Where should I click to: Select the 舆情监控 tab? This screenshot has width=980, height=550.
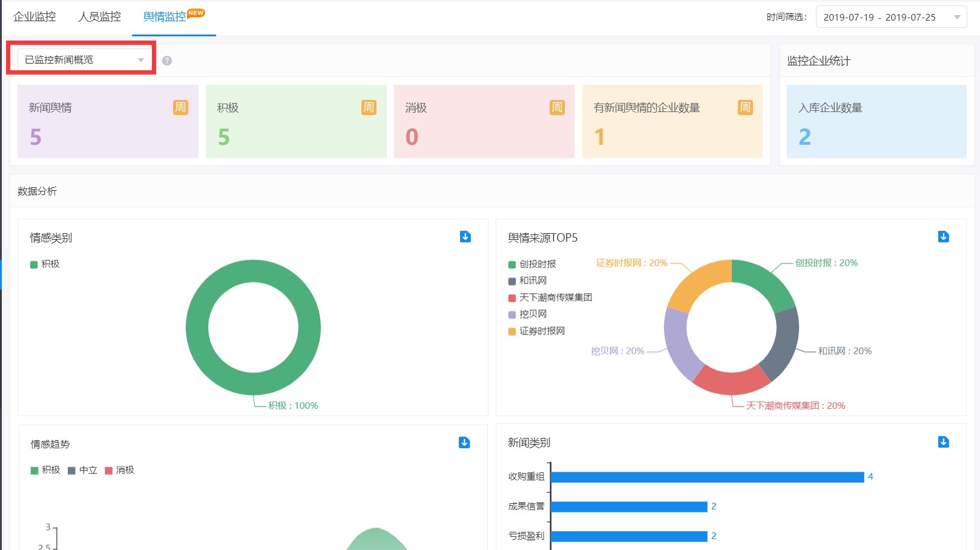pos(174,17)
